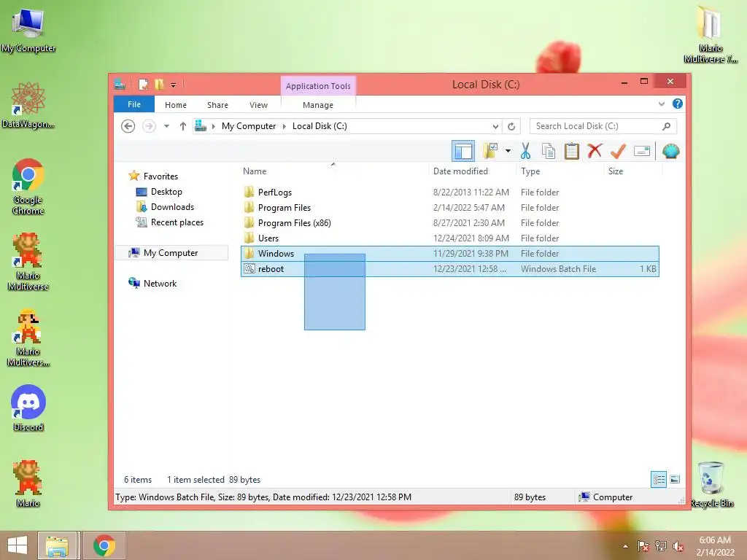Open the address bar history dropdown
Screen dimensions: 747x560
click(x=495, y=126)
